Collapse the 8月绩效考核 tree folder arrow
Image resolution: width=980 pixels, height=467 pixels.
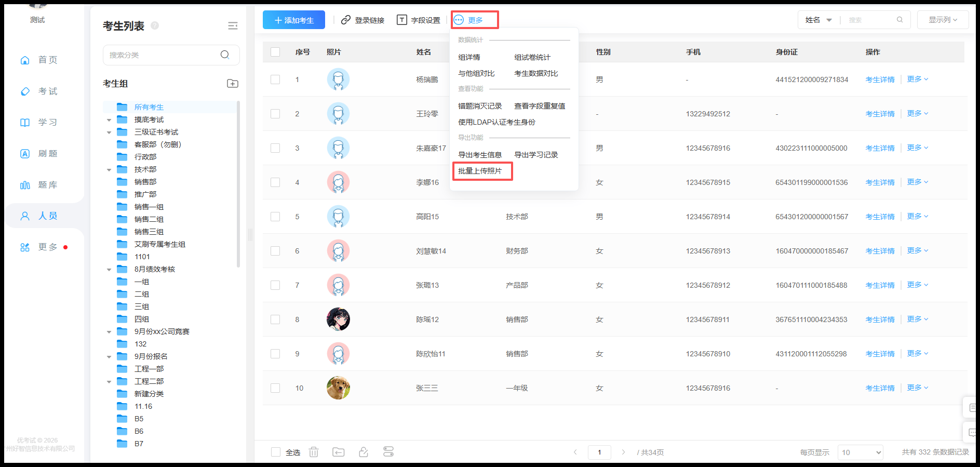(x=109, y=270)
